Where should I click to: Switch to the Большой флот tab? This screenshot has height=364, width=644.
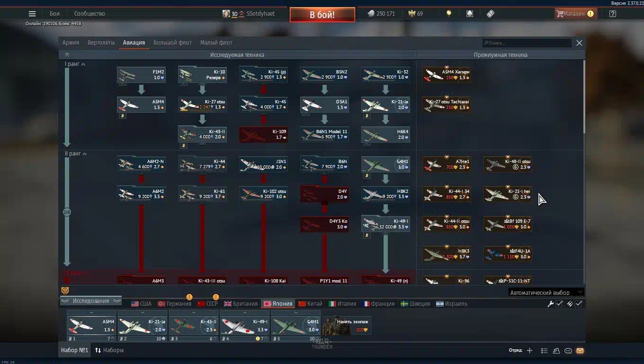click(172, 43)
